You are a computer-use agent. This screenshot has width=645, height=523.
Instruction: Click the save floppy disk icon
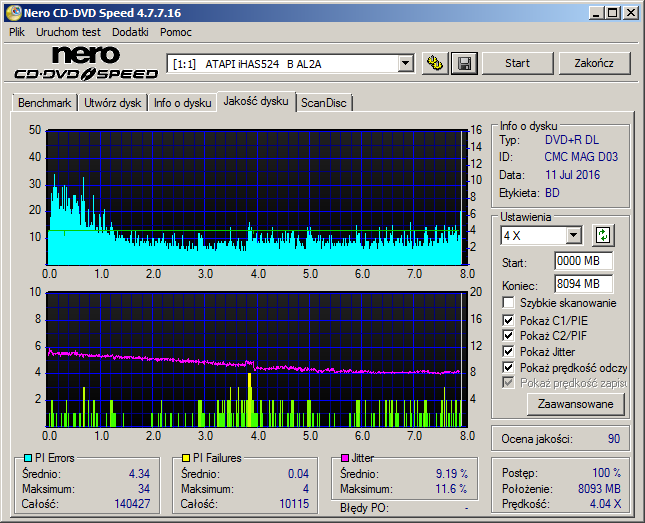(464, 63)
